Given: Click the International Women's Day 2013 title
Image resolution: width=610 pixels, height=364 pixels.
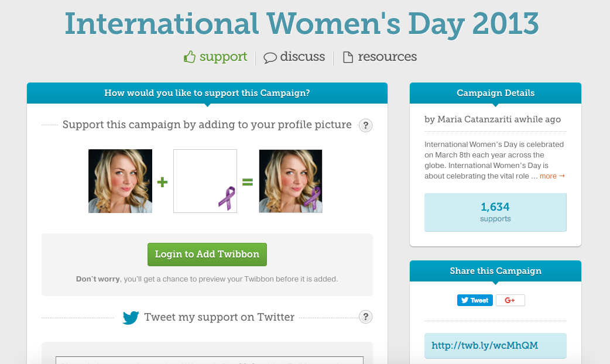Looking at the screenshot, I should pos(301,24).
